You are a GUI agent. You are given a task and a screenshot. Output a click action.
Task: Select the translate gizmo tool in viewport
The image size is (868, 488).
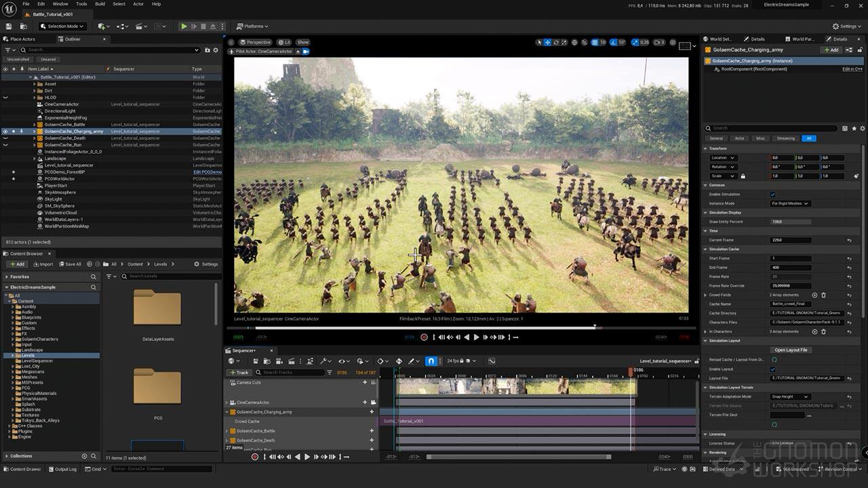(548, 42)
